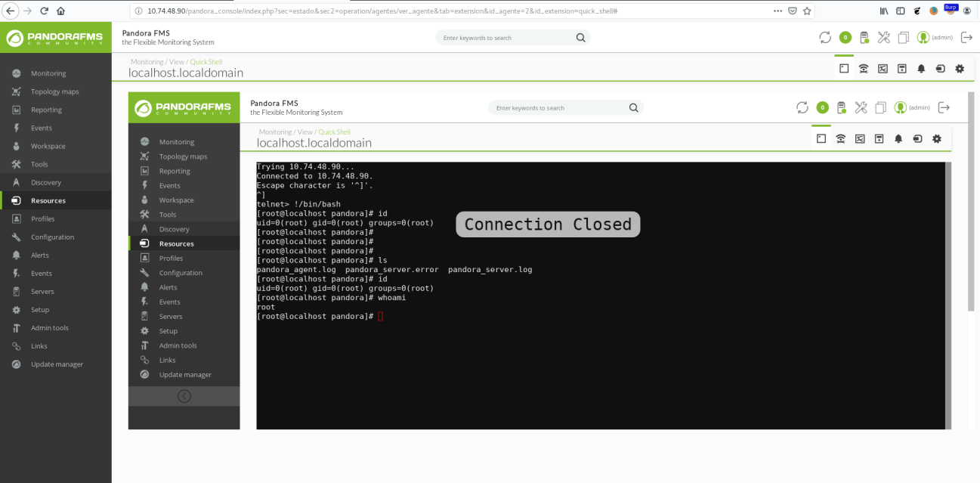The height and width of the screenshot is (483, 980).
Task: Click the embedded Pandora FMS logo
Action: (x=184, y=109)
